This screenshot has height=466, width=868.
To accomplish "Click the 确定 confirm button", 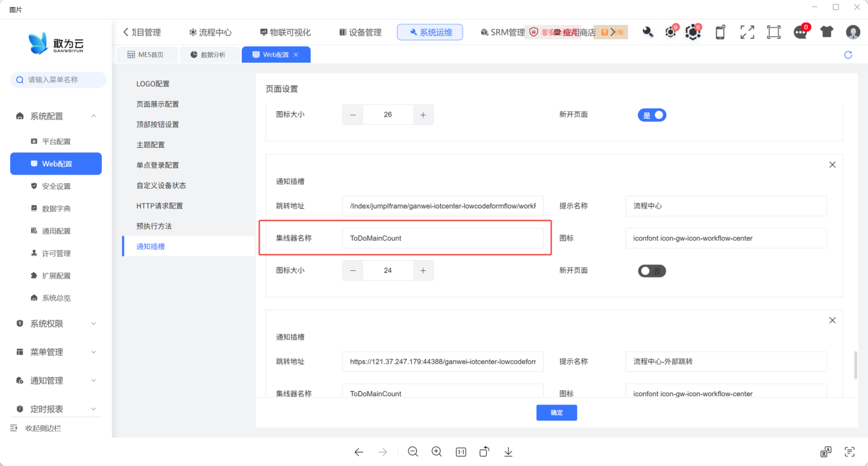I will tap(557, 413).
